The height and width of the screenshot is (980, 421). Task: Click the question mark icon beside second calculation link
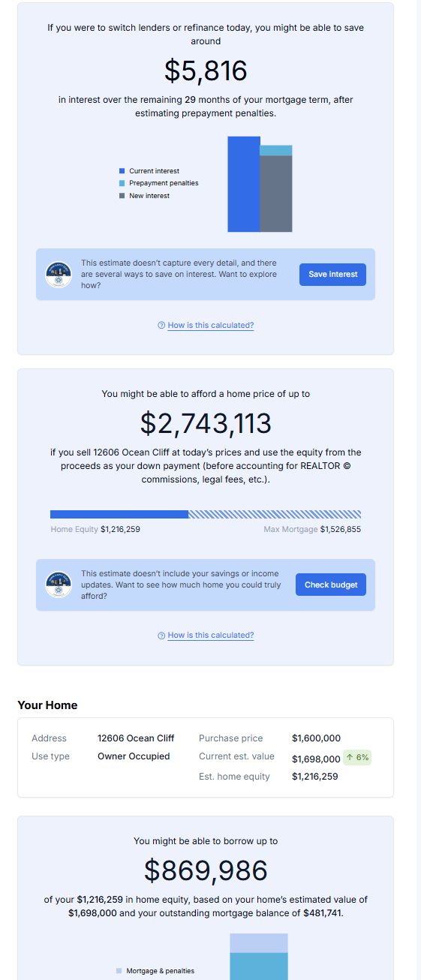[161, 636]
